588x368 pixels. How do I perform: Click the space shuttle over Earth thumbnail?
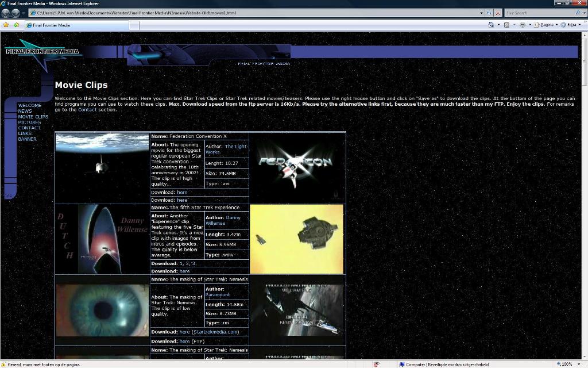point(102,167)
